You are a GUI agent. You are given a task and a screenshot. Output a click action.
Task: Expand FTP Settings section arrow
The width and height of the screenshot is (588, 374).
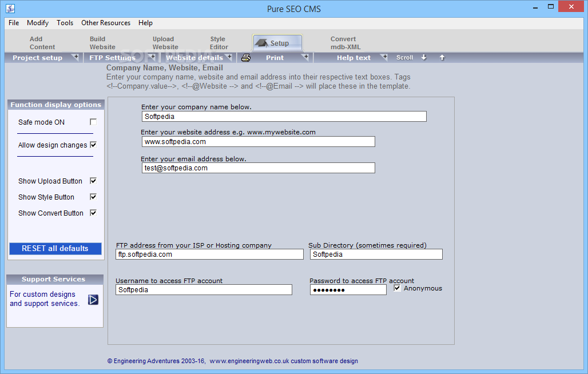[x=153, y=57]
